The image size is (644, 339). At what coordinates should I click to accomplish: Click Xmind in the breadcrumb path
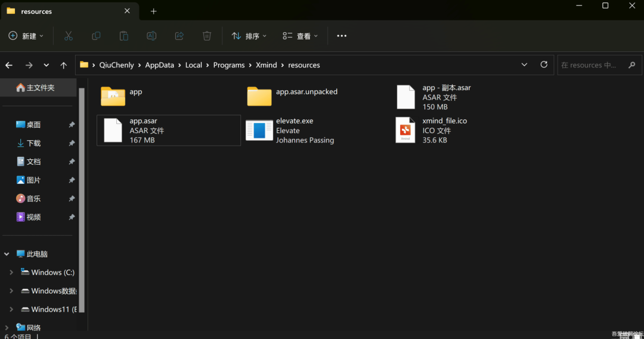266,65
